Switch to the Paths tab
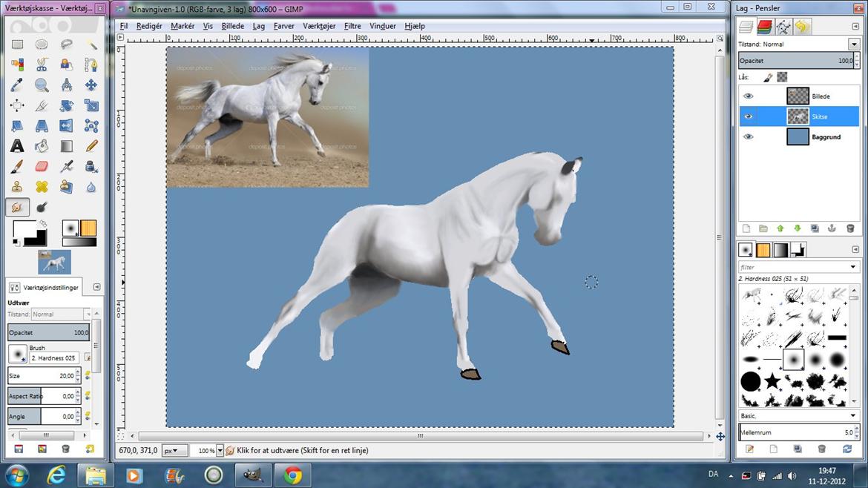The height and width of the screenshot is (488, 868). coord(783,27)
